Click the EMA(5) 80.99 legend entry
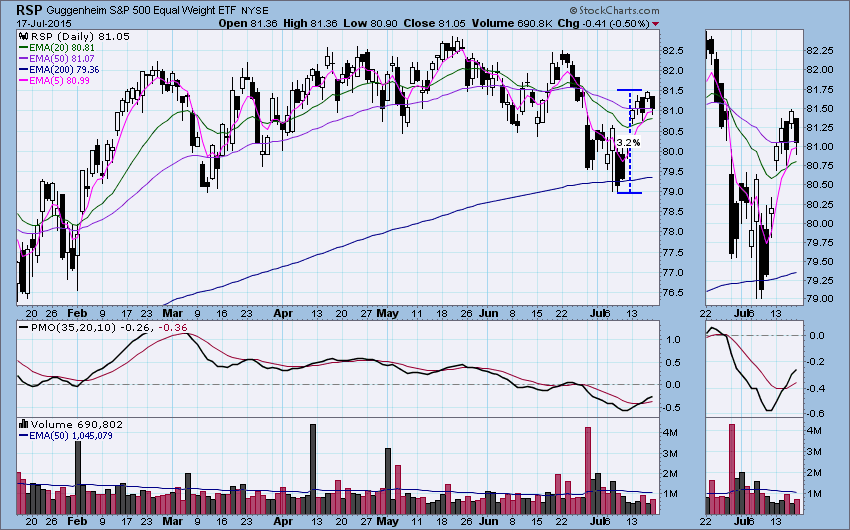 [55, 81]
